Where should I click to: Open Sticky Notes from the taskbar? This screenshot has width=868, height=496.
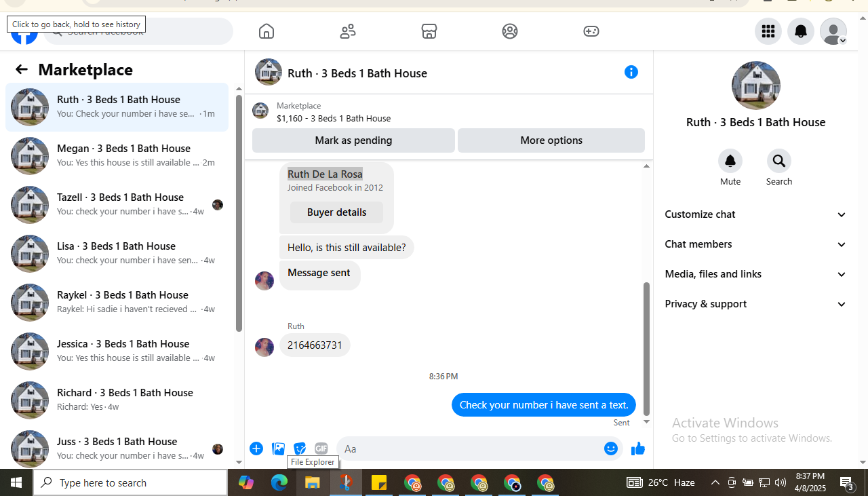379,482
